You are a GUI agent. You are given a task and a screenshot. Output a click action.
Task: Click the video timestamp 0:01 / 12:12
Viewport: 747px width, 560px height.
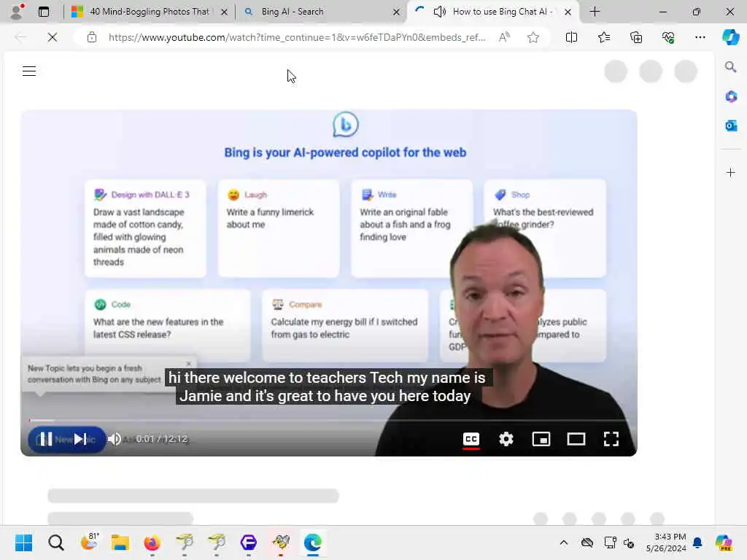pos(162,439)
